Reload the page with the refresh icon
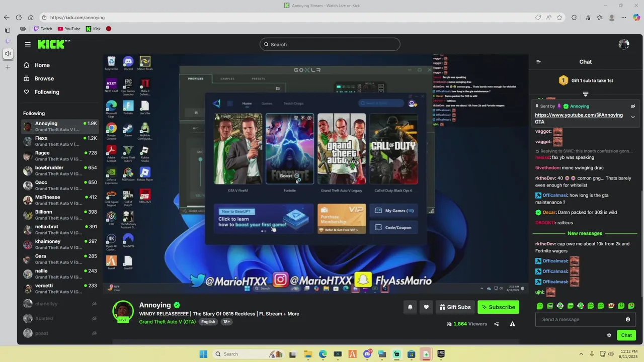This screenshot has height=362, width=644. click(19, 17)
